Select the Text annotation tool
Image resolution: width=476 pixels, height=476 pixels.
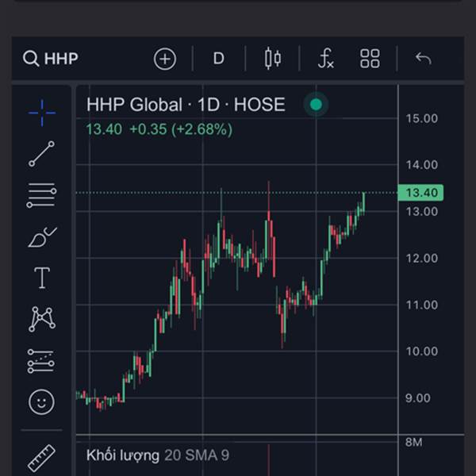click(x=41, y=278)
